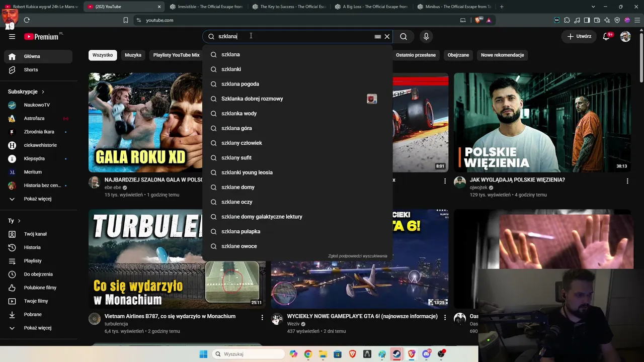The height and width of the screenshot is (362, 644).
Task: Select the Nowe rekomendacje chip
Action: [503, 55]
